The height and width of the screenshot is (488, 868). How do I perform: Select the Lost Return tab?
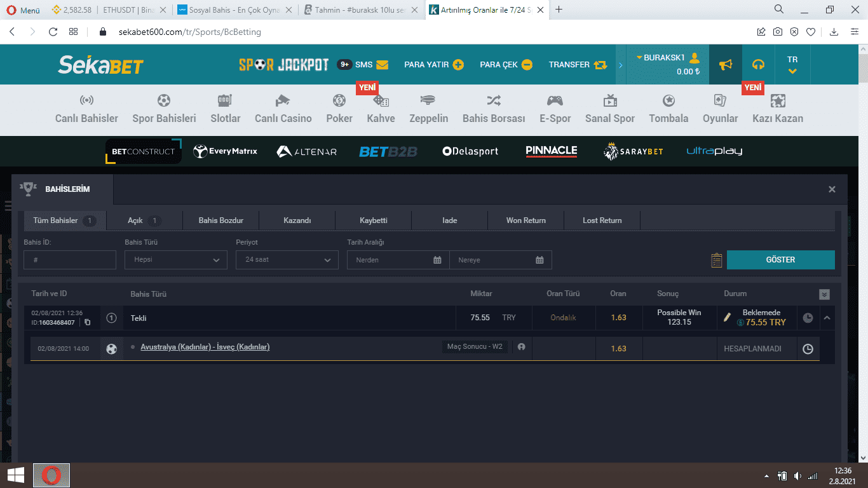pyautogui.click(x=602, y=220)
